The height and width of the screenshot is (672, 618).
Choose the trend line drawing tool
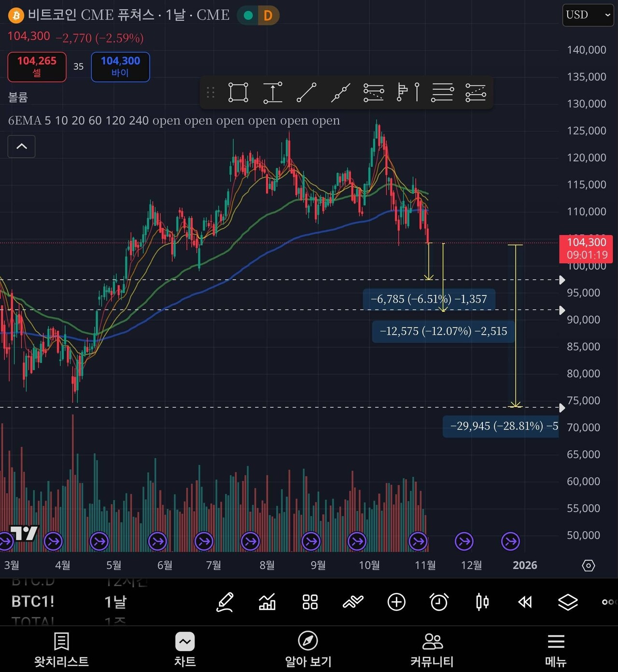pos(306,92)
